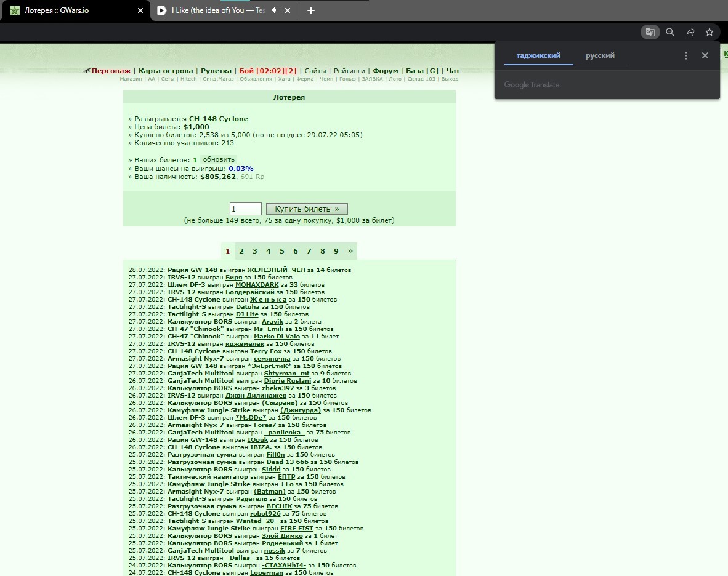Image resolution: width=728 pixels, height=576 pixels.
Task: Open winner profile (Batman)
Action: click(x=270, y=492)
